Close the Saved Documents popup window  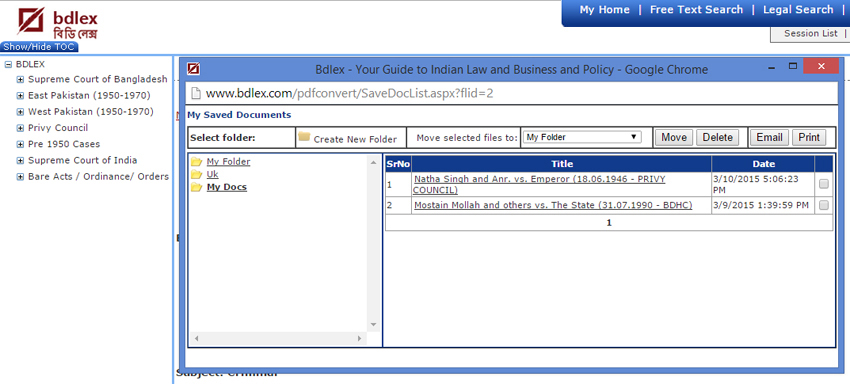821,66
